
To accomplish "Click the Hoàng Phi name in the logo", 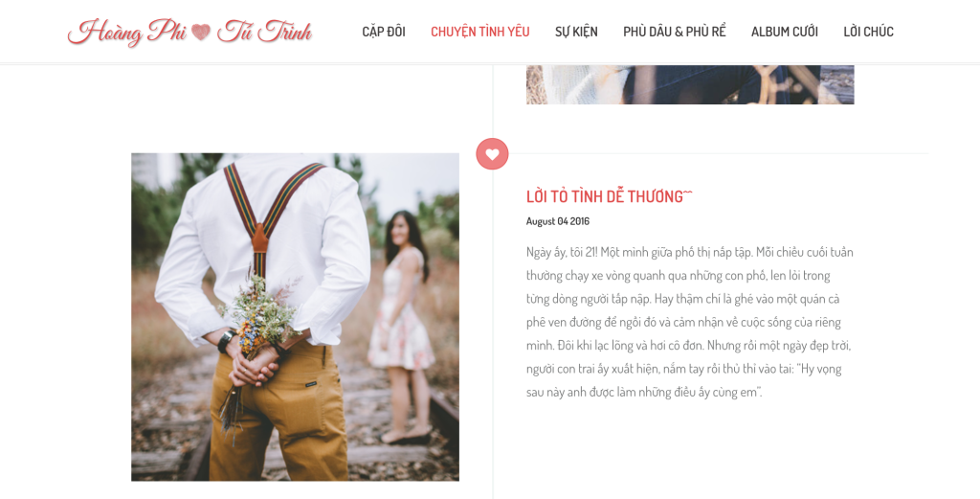I will (127, 32).
